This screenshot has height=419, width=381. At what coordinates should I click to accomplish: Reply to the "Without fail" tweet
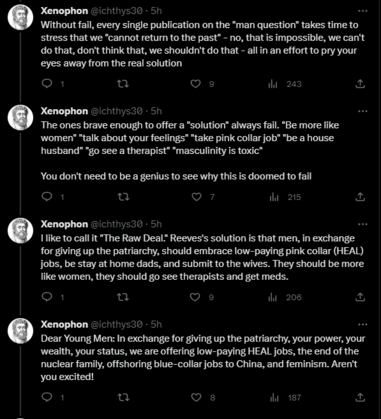tap(47, 84)
